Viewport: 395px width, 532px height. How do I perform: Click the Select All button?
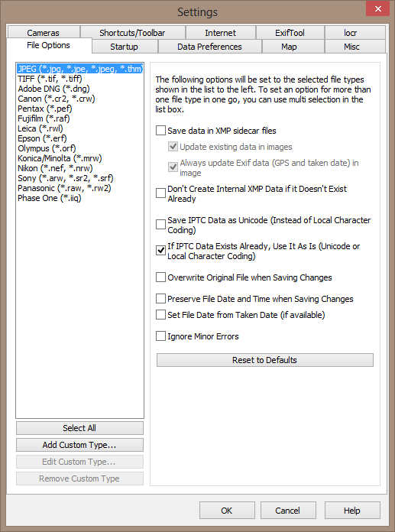(x=79, y=428)
